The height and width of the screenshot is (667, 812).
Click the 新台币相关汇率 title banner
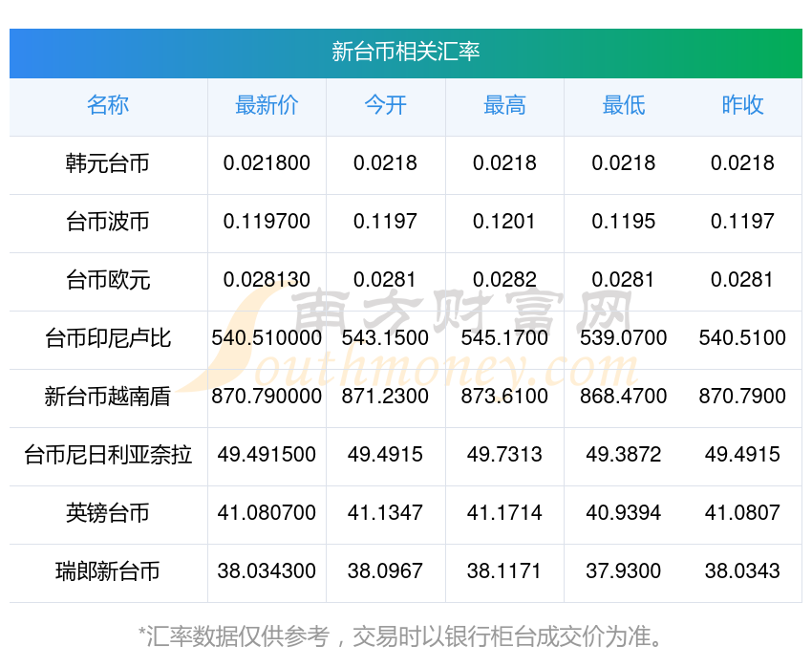[x=405, y=54]
